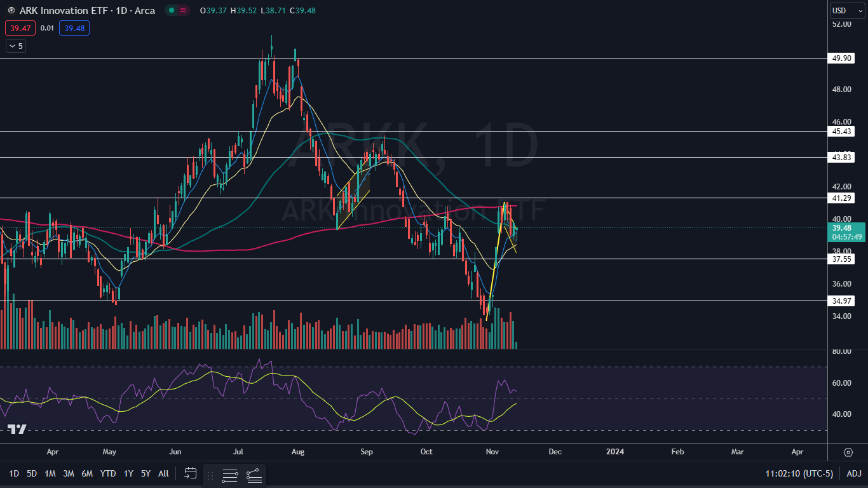
Task: Open the Go to date calendar icon
Action: click(x=191, y=473)
